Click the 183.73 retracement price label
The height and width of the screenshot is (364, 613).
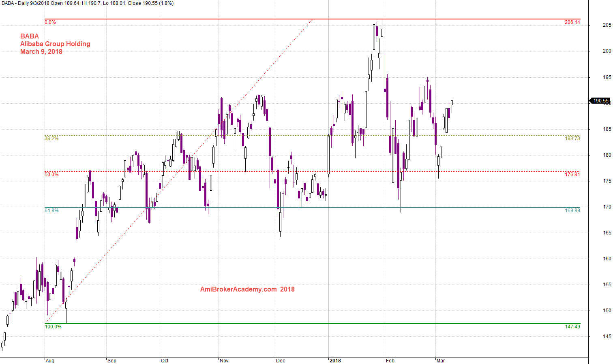coord(572,138)
